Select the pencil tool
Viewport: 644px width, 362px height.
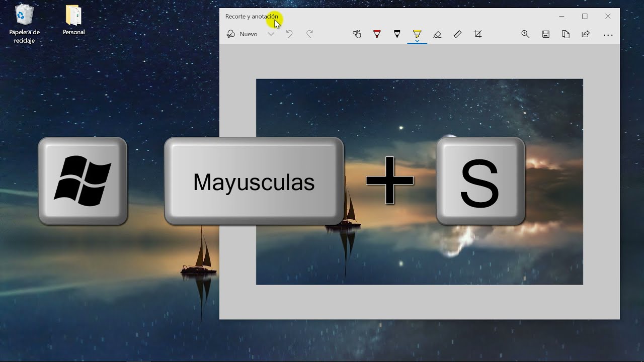(397, 34)
